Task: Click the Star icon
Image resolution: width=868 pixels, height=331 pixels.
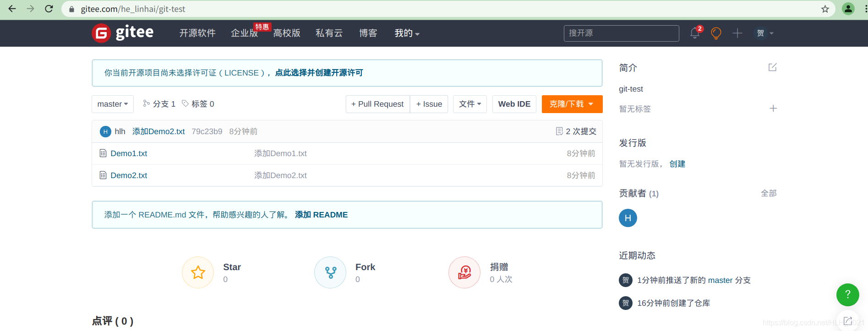Action: (198, 272)
